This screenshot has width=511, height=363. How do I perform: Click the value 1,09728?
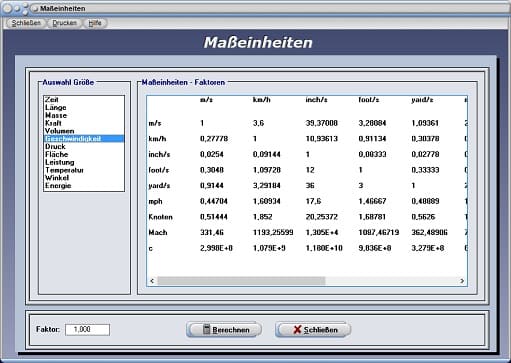point(267,170)
